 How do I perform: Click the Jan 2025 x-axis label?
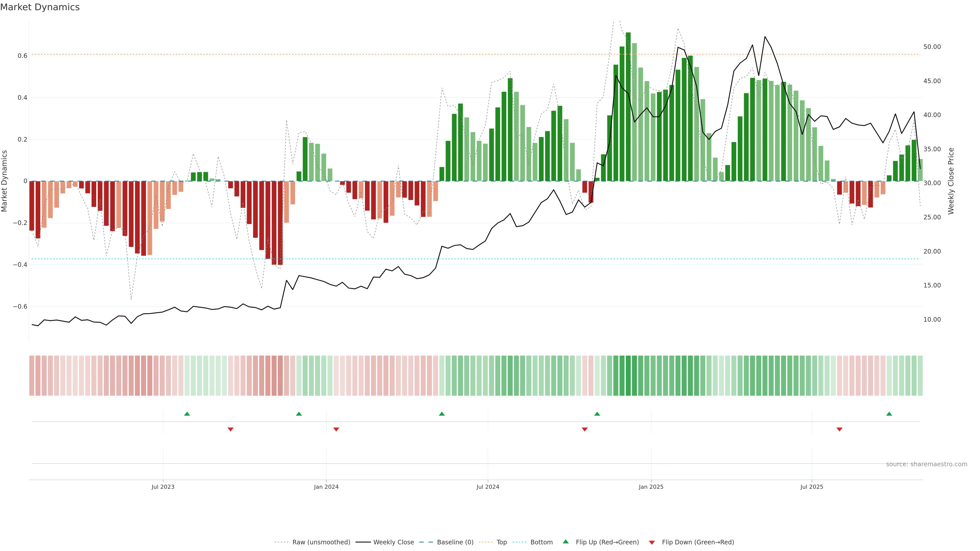click(651, 487)
